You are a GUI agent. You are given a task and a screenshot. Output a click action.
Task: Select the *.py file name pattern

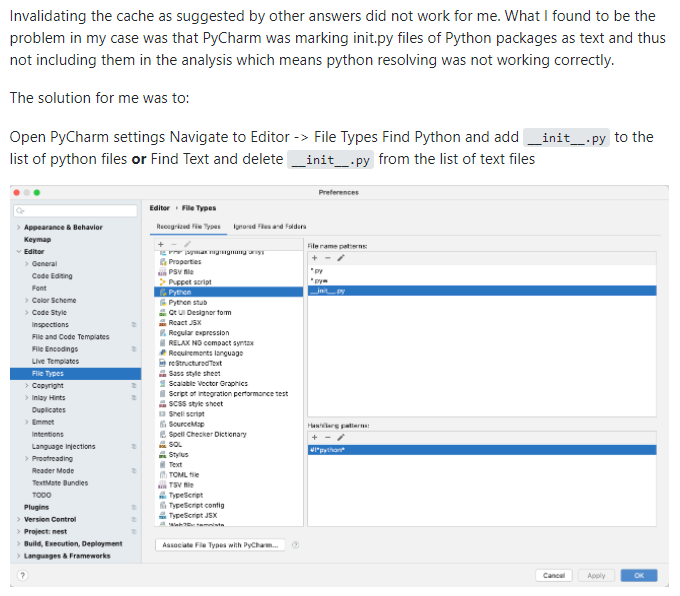coord(482,271)
